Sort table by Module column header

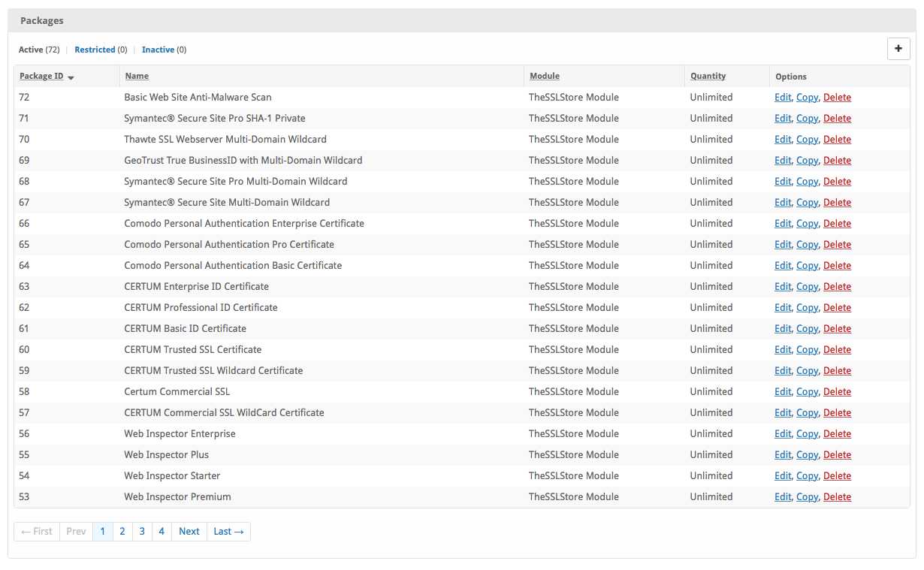545,76
